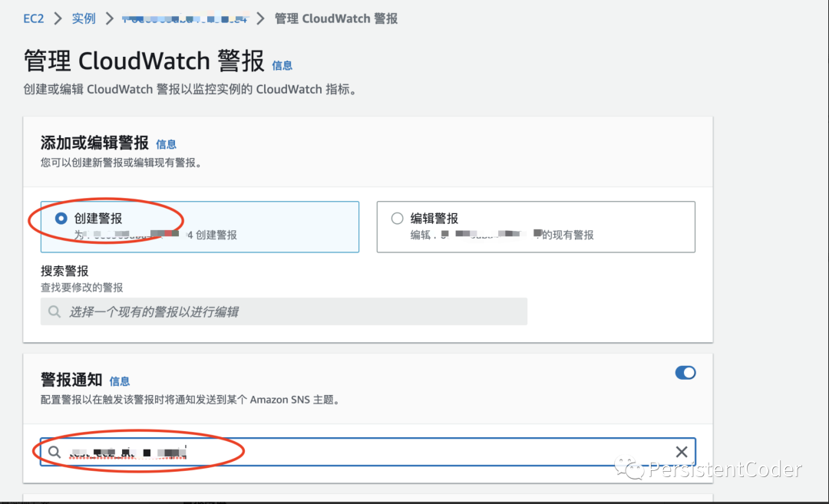Click the 您可以创建新警报或编辑现有警报 description
Image resolution: width=829 pixels, height=504 pixels.
121,163
